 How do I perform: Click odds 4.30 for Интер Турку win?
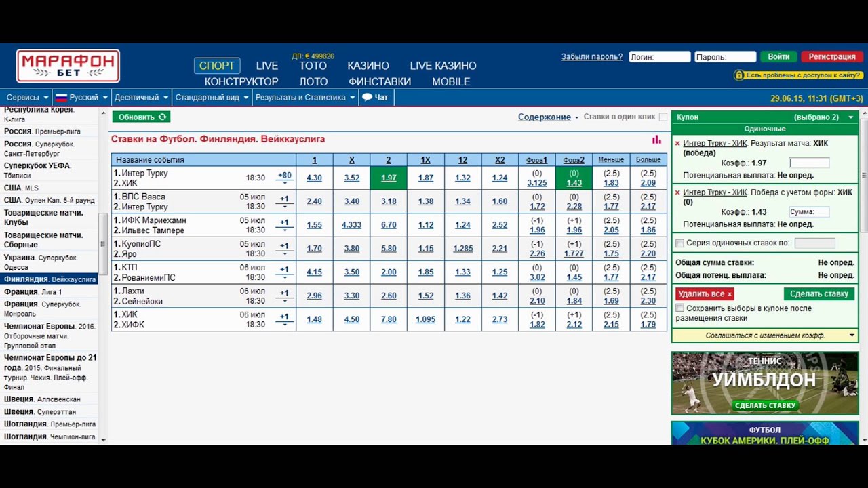(x=314, y=178)
